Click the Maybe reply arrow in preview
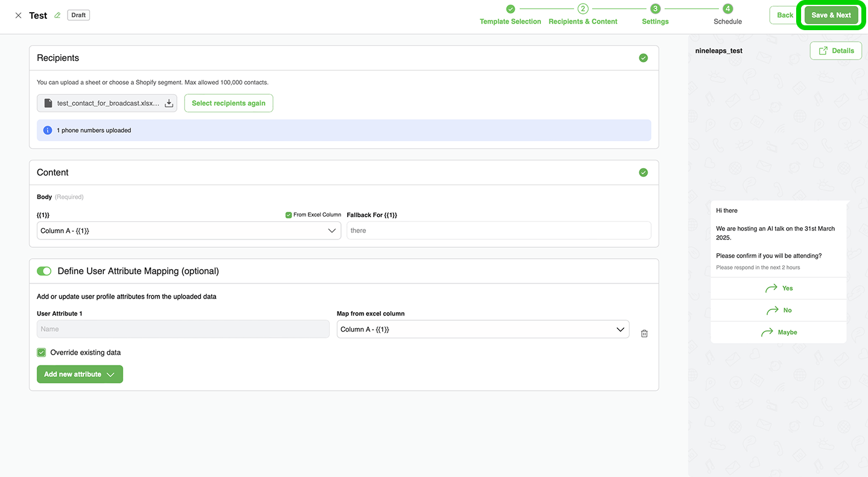Image resolution: width=868 pixels, height=477 pixels. pos(767,332)
